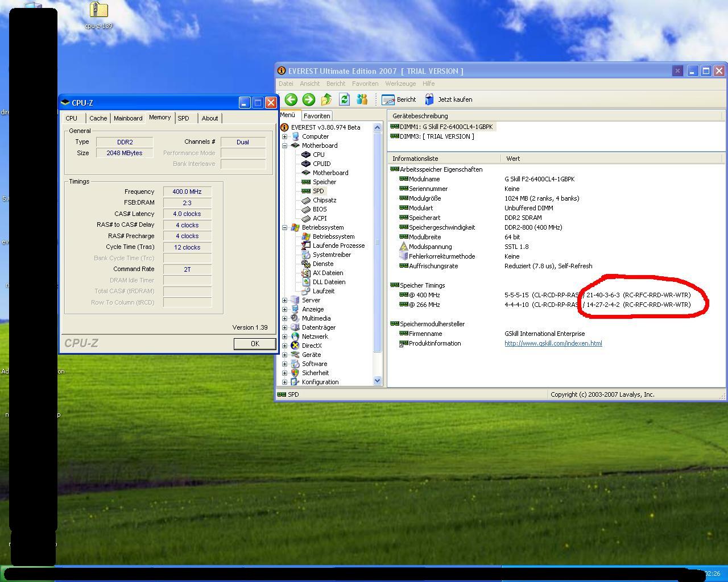
Task: Expand the Server tree node
Action: tap(284, 300)
